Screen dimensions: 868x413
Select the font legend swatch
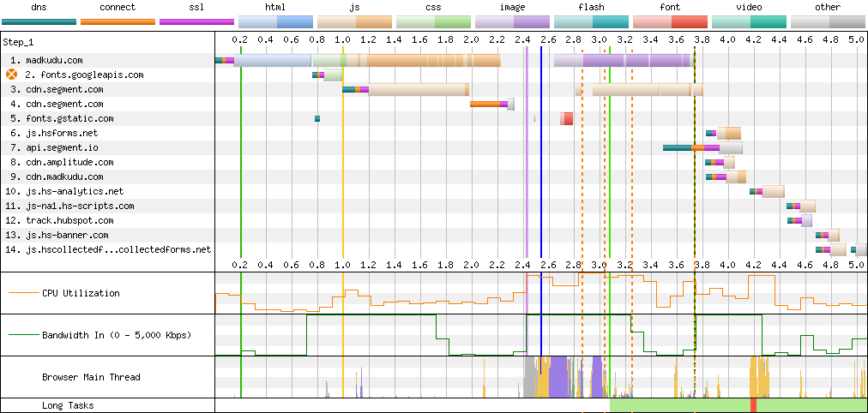tap(670, 21)
